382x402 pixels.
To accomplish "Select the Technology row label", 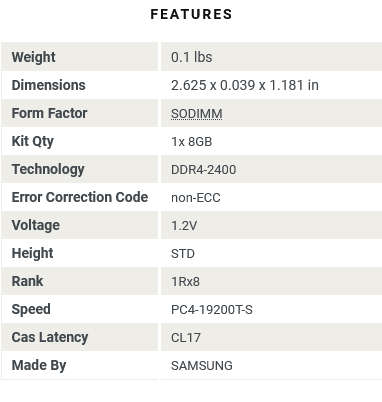I will [48, 169].
